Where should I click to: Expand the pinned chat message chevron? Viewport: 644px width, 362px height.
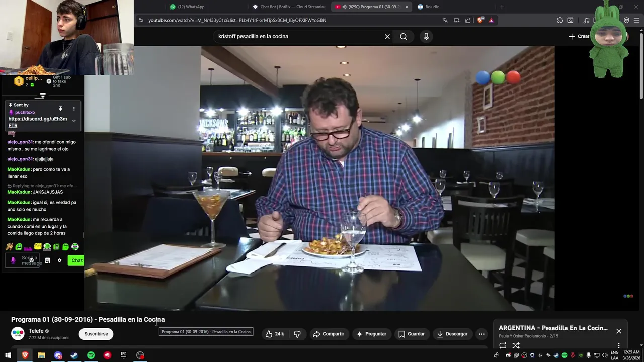74,121
